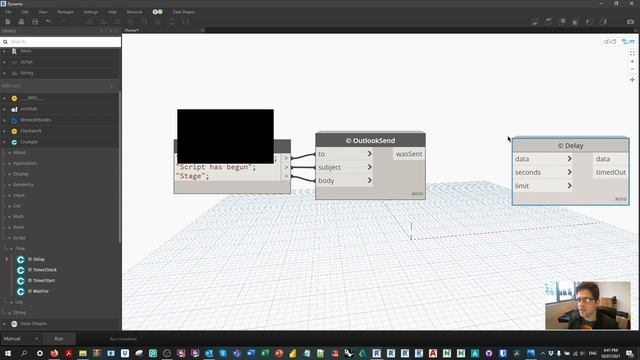Screen dimensions: 640x360
Task: Open Outlook from the taskbar
Action: (209, 353)
